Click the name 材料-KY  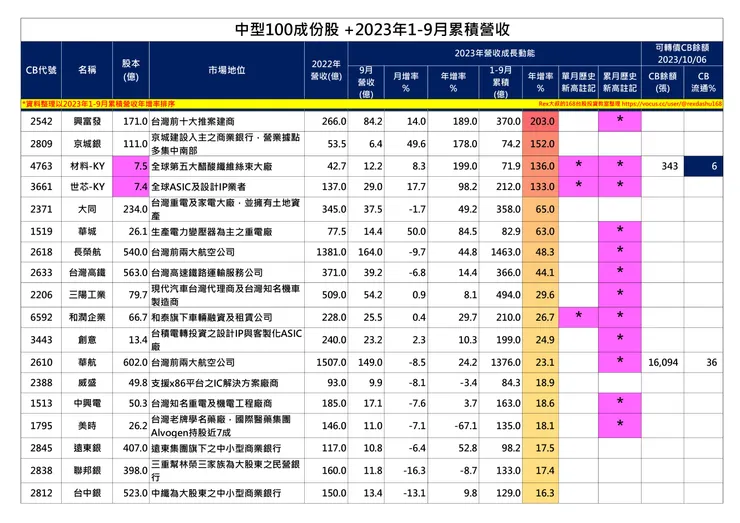tap(87, 166)
